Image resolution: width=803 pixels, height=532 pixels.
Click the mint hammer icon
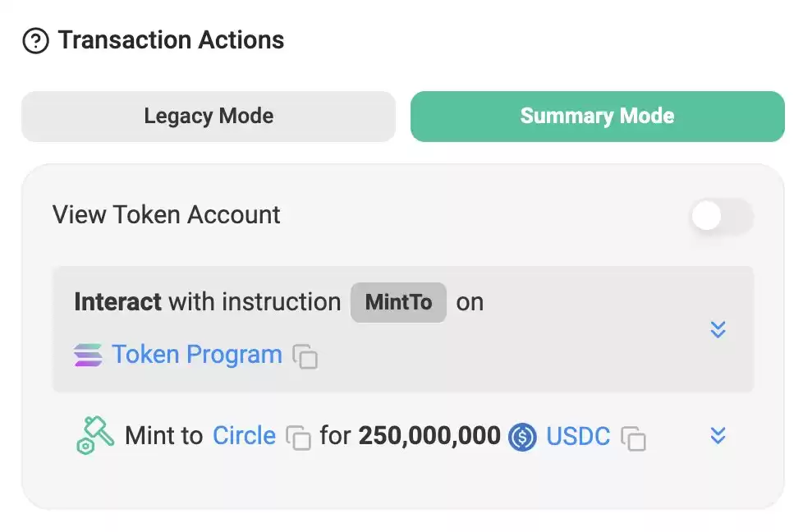pyautogui.click(x=95, y=435)
